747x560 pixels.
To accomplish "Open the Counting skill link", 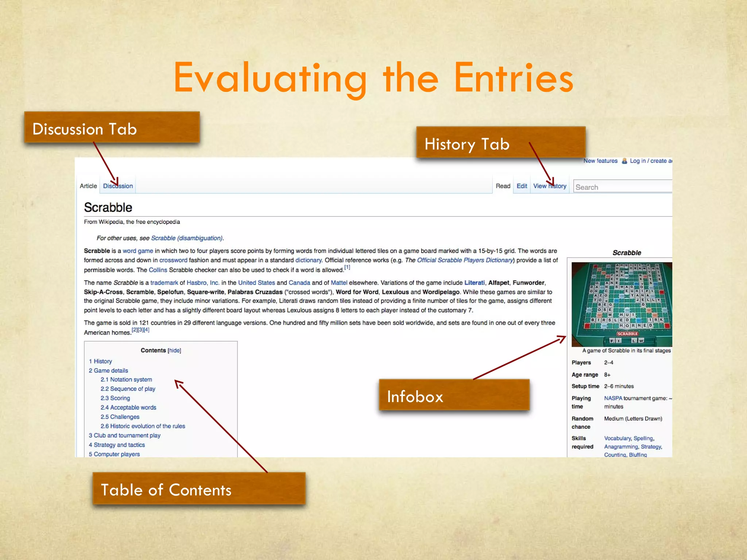I will 615,455.
